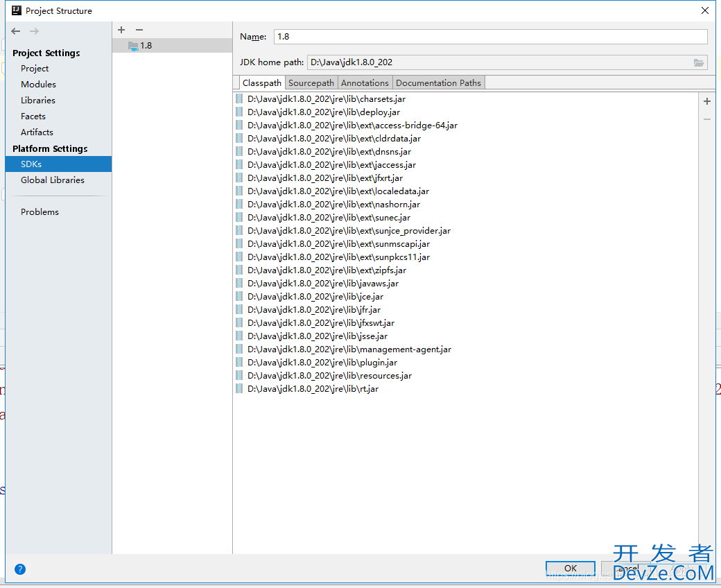Add a new SDK with plus icon above SDK list
The width and height of the screenshot is (721, 588).
pyautogui.click(x=121, y=30)
